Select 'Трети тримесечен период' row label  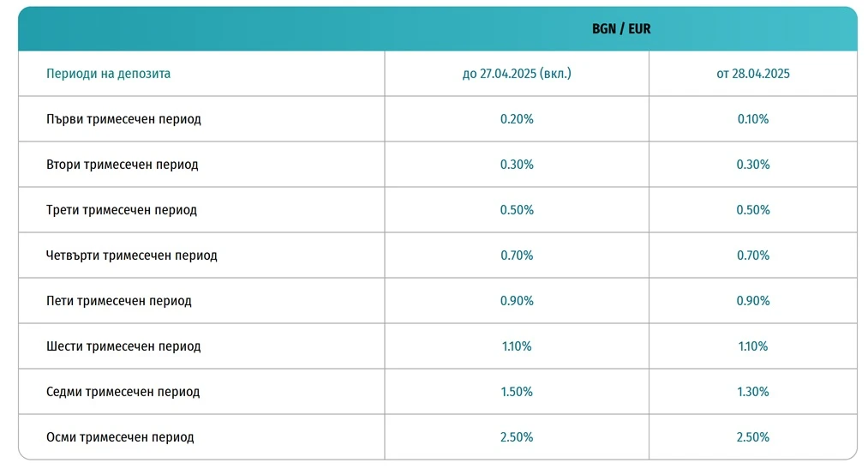tap(121, 210)
